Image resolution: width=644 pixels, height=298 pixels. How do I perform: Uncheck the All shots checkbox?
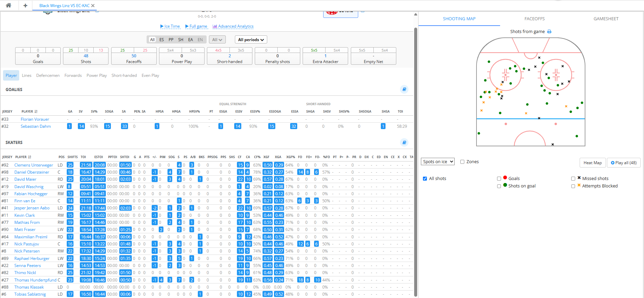pos(425,179)
